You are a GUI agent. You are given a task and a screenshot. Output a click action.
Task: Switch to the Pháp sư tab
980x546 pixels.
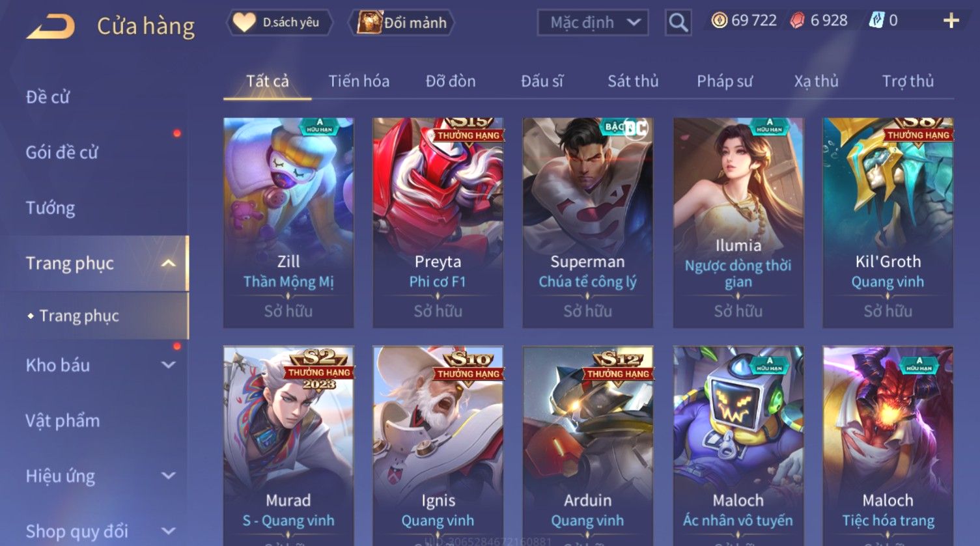click(x=724, y=81)
